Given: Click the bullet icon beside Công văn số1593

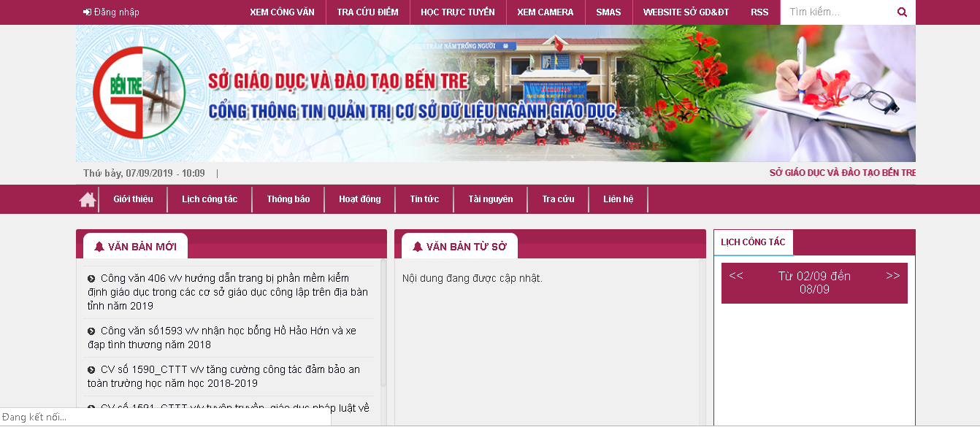Looking at the screenshot, I should (91, 331).
